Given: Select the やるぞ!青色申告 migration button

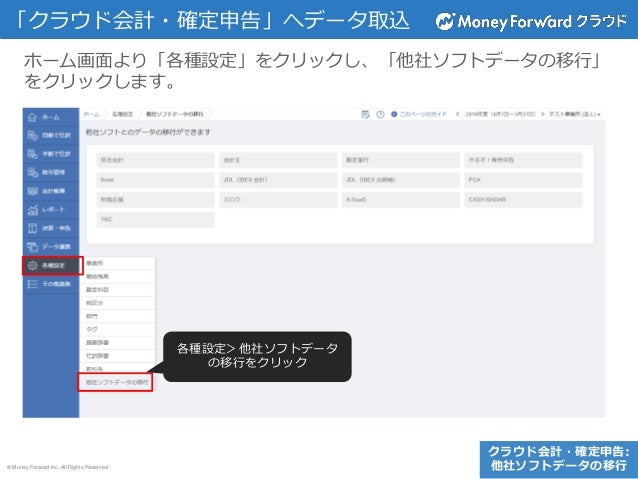Looking at the screenshot, I should 523,160.
